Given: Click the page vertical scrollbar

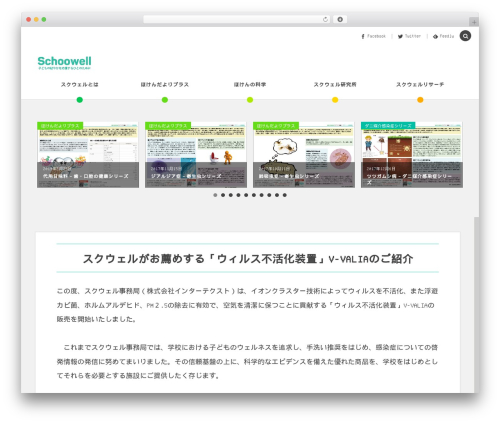Looking at the screenshot, I should (x=476, y=305).
